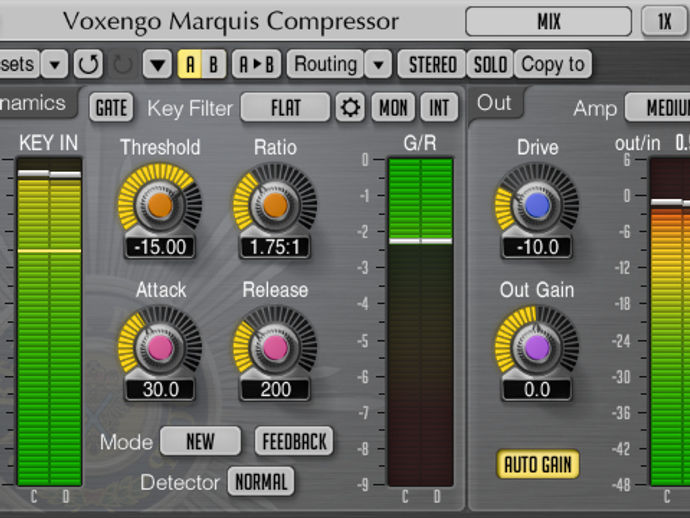The image size is (690, 518).
Task: Click the Ratio knob
Action: pos(275,205)
